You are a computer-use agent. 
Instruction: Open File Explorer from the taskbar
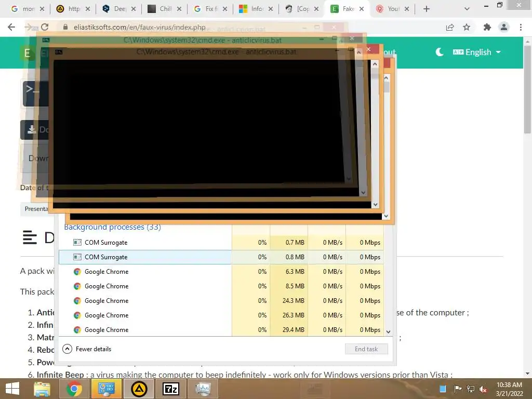pyautogui.click(x=42, y=389)
